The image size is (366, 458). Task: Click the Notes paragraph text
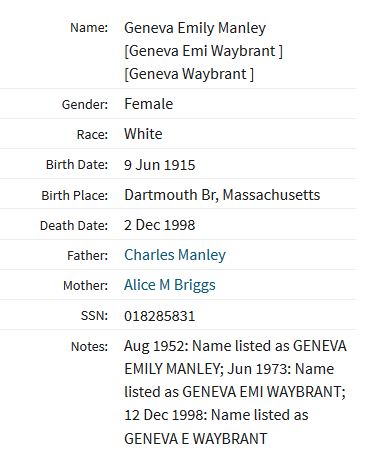[x=235, y=392]
